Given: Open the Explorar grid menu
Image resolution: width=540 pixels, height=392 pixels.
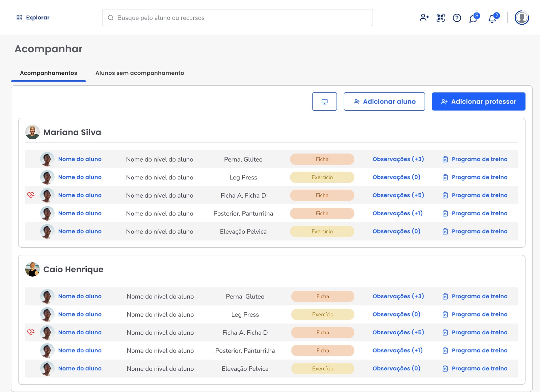Looking at the screenshot, I should (x=33, y=18).
